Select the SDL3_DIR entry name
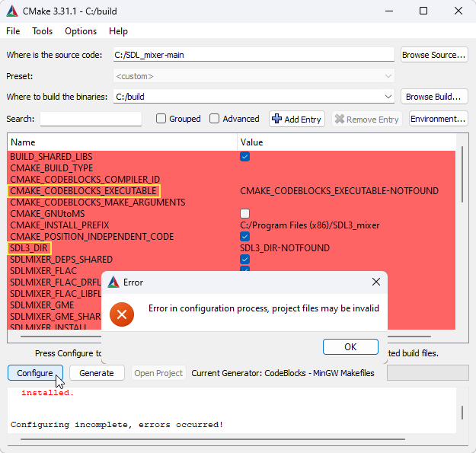 point(29,248)
